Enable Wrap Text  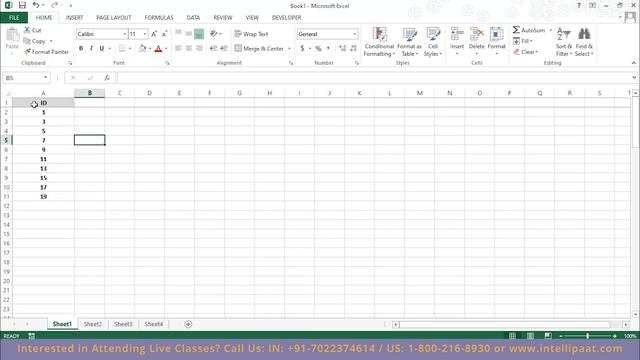point(251,34)
